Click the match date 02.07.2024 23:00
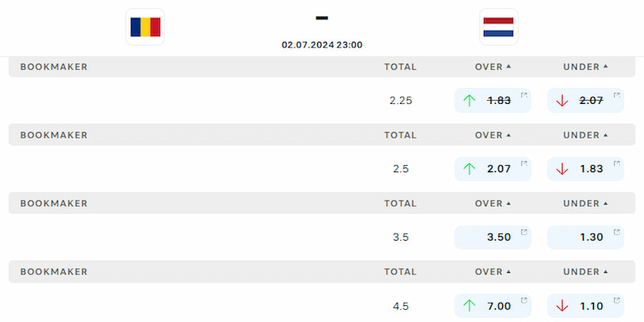Image resolution: width=644 pixels, height=322 pixels. 322,45
